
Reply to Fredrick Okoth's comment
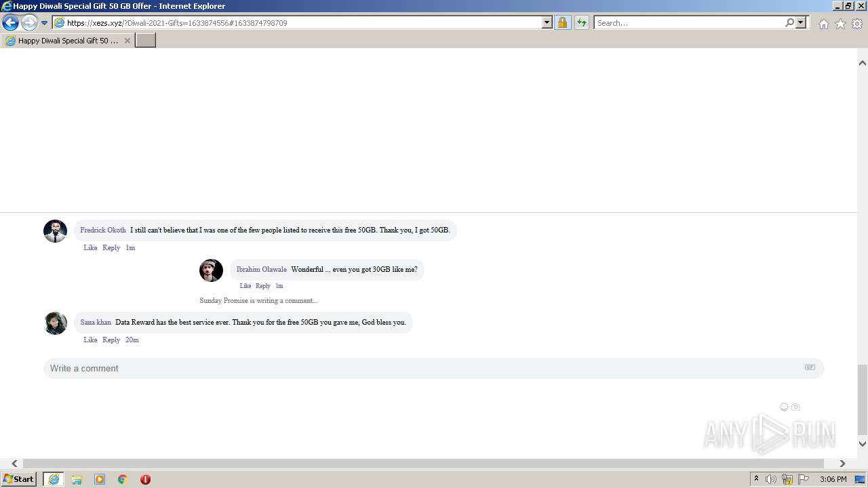(111, 248)
